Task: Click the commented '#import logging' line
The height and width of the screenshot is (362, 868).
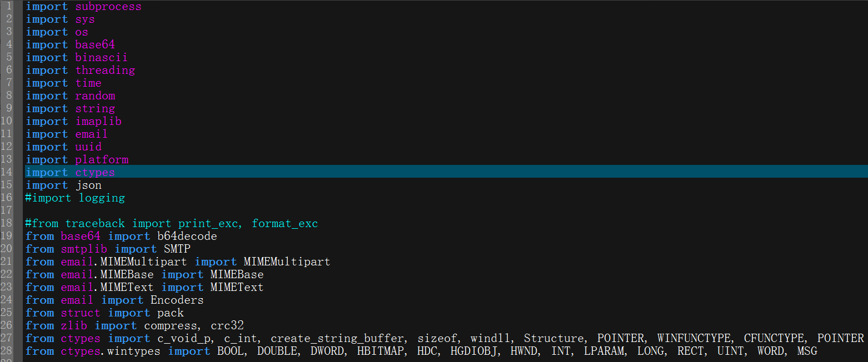Action: [75, 198]
